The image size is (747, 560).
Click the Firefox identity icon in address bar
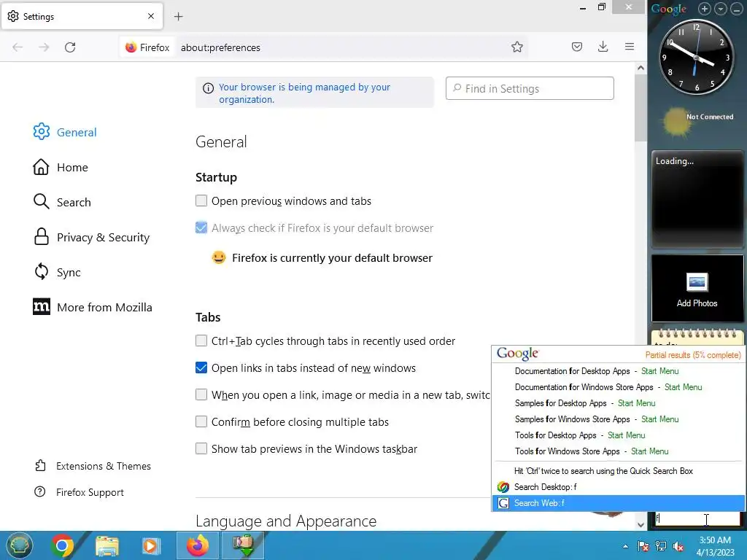[147, 47]
